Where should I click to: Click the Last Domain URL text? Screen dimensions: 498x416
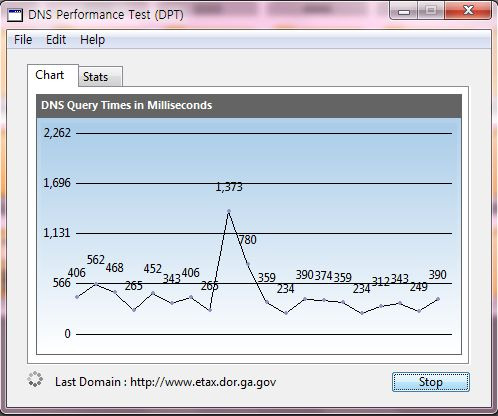[x=203, y=382]
